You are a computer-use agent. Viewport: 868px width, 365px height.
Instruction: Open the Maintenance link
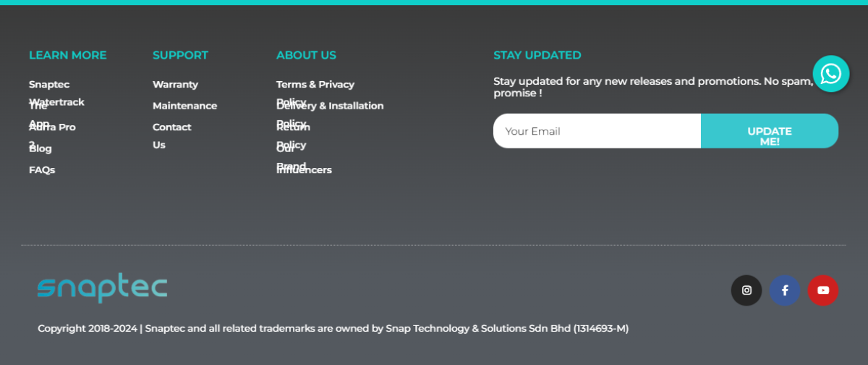[184, 106]
